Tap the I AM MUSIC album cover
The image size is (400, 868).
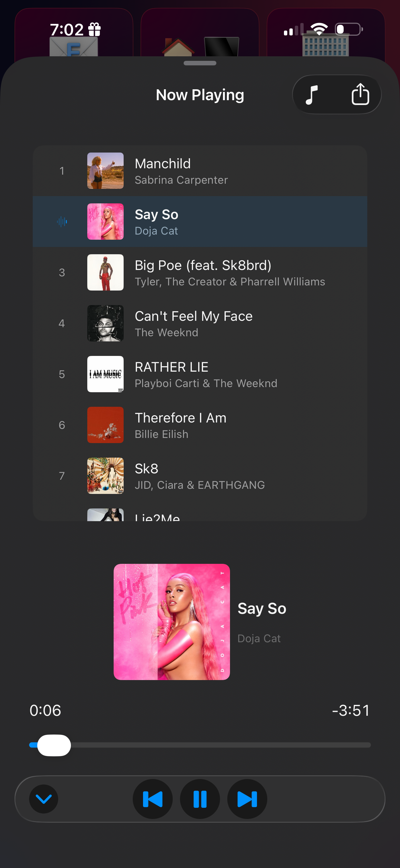coord(105,374)
